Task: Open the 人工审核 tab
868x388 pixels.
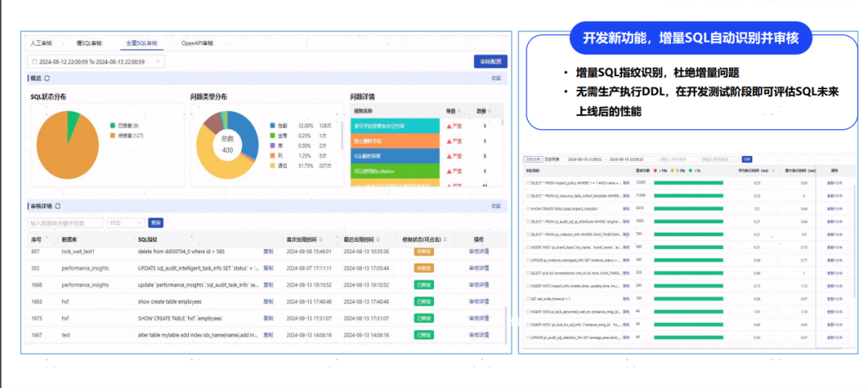Action: pos(42,43)
